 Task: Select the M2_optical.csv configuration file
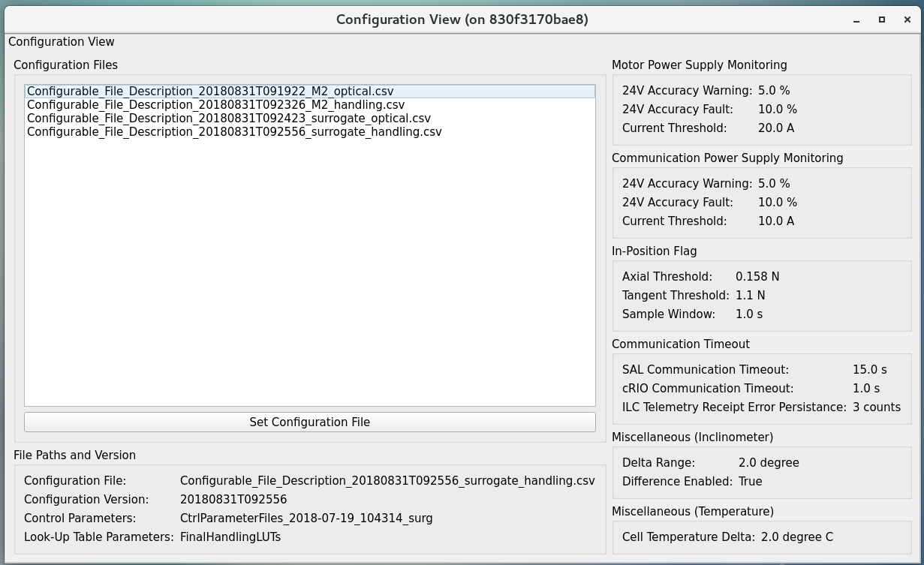pyautogui.click(x=210, y=91)
